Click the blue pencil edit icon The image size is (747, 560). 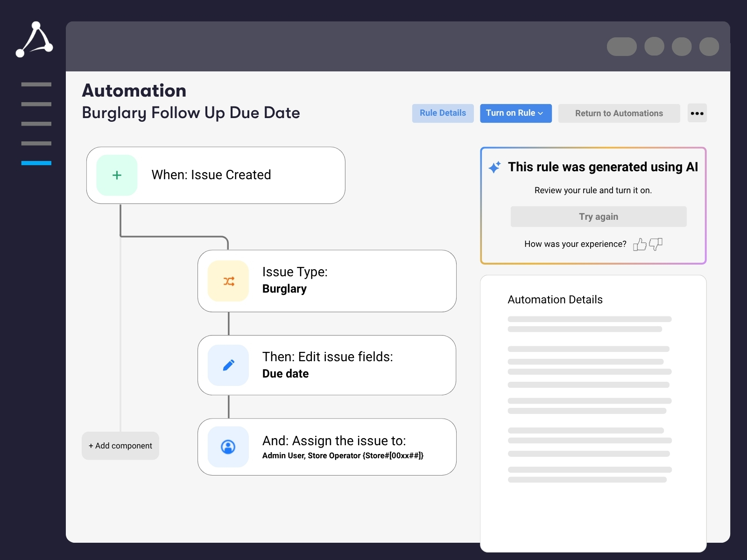(x=228, y=365)
